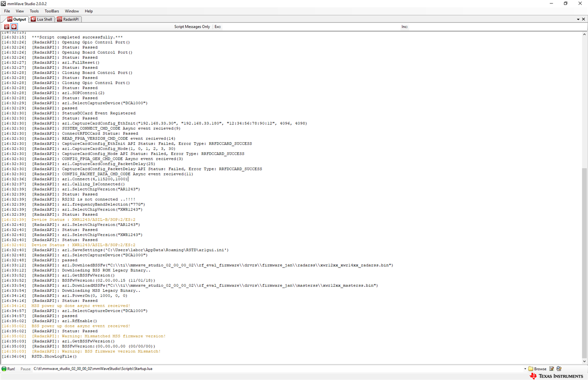Open the Window menu
The image size is (588, 380).
point(72,11)
